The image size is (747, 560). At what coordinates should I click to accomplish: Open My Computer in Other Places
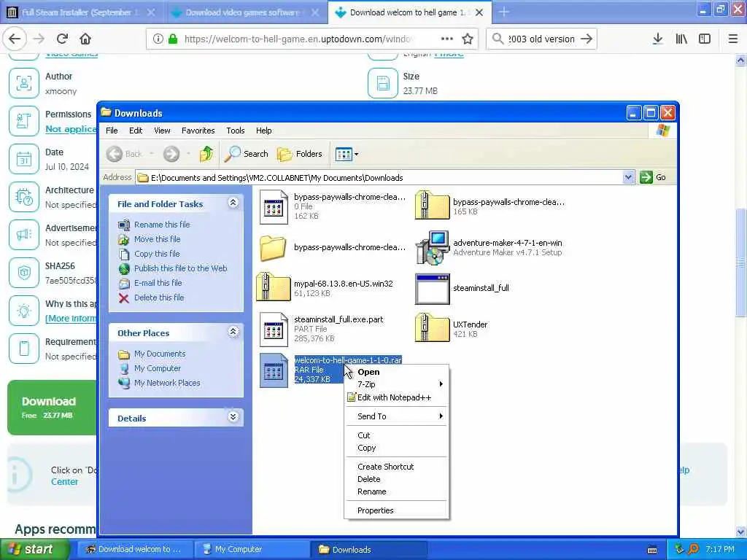(158, 368)
